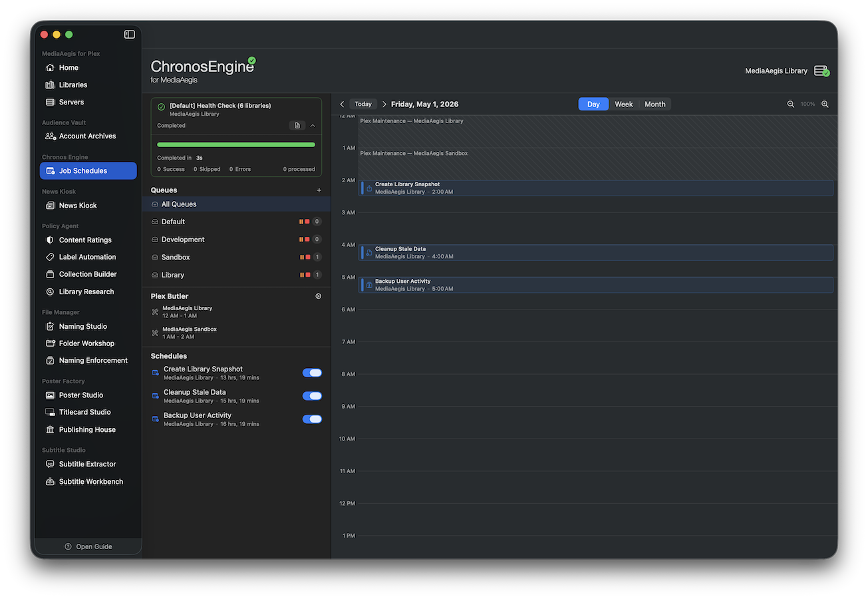Click the Titlecard Studio icon

tap(50, 413)
